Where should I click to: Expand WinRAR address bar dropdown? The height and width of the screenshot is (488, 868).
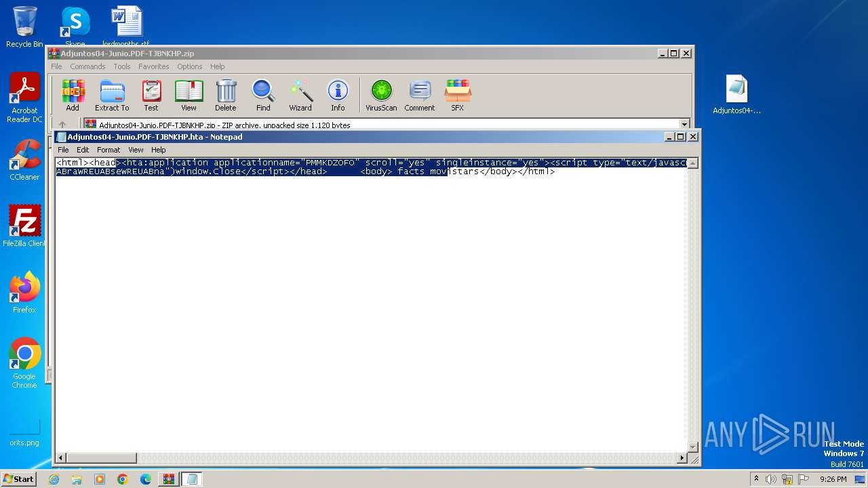tap(684, 125)
